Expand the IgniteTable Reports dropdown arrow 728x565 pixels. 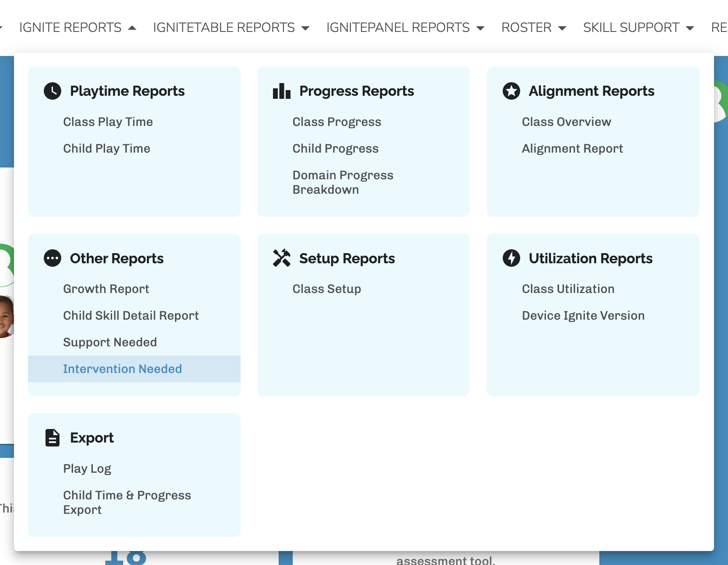tap(305, 28)
